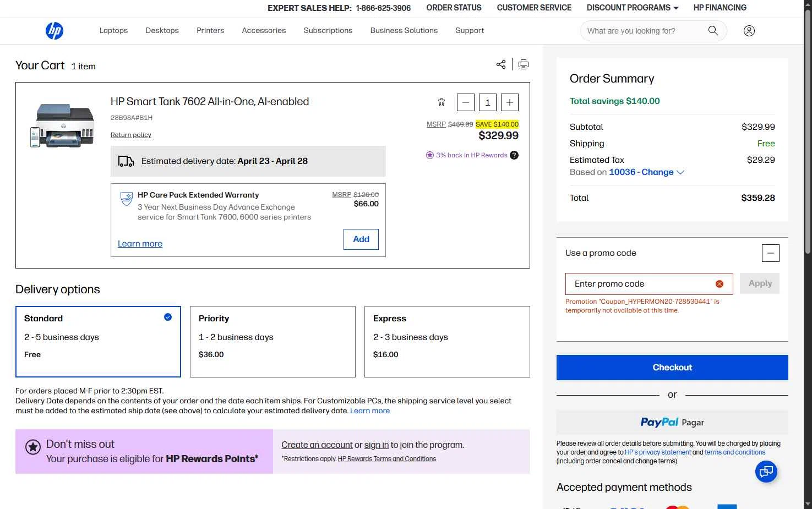This screenshot has width=812, height=509.
Task: Open the Laptops menu
Action: click(113, 31)
